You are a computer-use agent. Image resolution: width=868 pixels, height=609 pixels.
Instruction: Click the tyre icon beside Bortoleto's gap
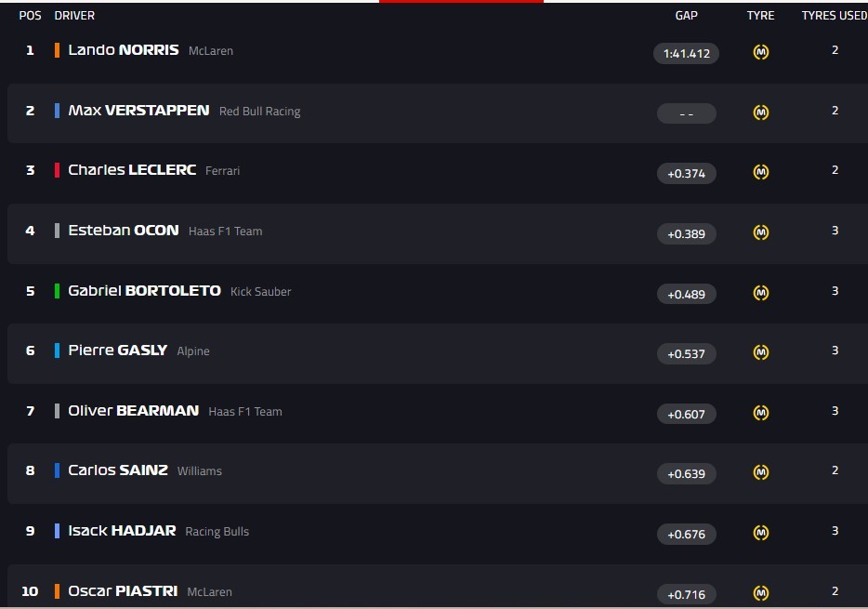[760, 293]
